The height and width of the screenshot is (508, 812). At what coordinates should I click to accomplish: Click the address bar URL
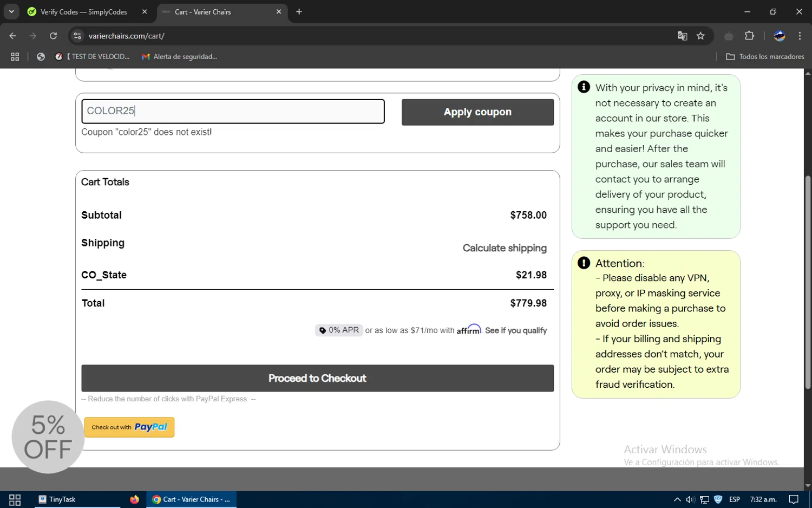click(127, 36)
